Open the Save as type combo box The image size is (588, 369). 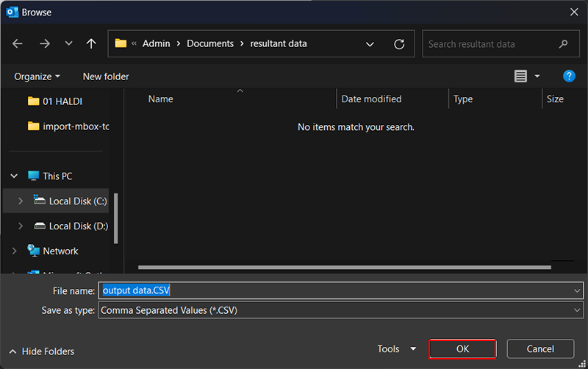[341, 310]
